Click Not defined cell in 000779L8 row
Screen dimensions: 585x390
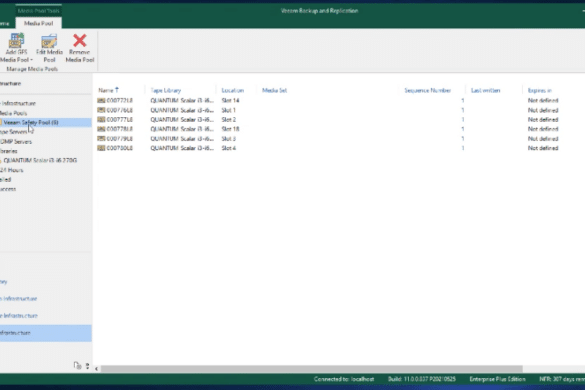pos(543,138)
